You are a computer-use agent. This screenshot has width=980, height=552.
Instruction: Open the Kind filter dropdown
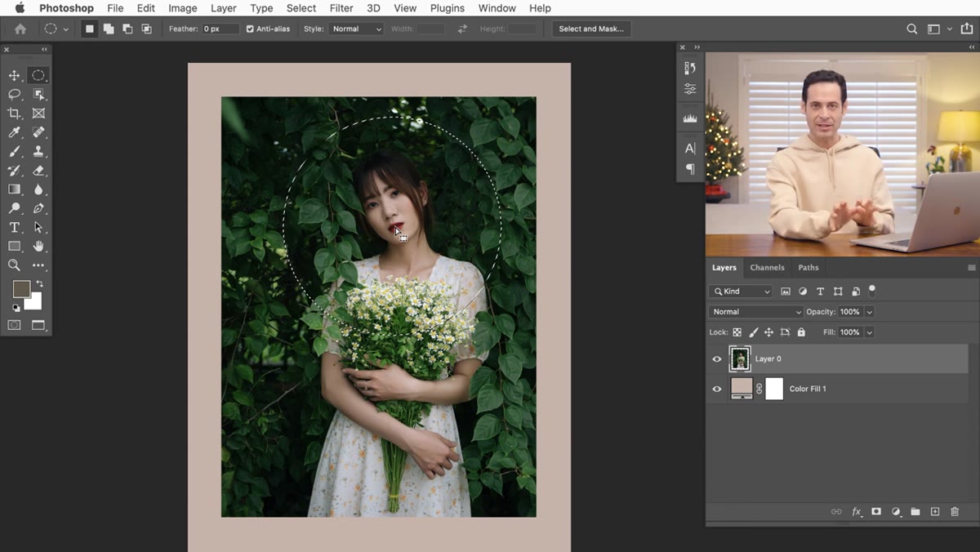(741, 292)
